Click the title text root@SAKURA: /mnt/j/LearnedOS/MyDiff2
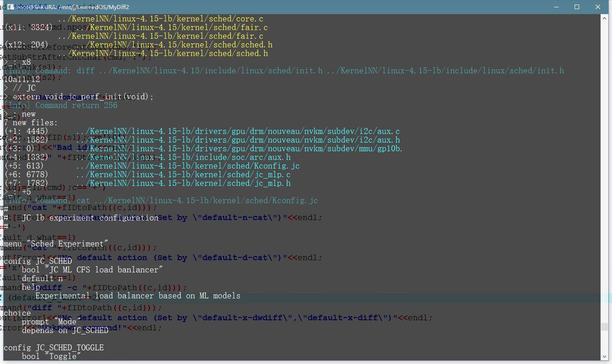This screenshot has height=364, width=612. pos(73,7)
